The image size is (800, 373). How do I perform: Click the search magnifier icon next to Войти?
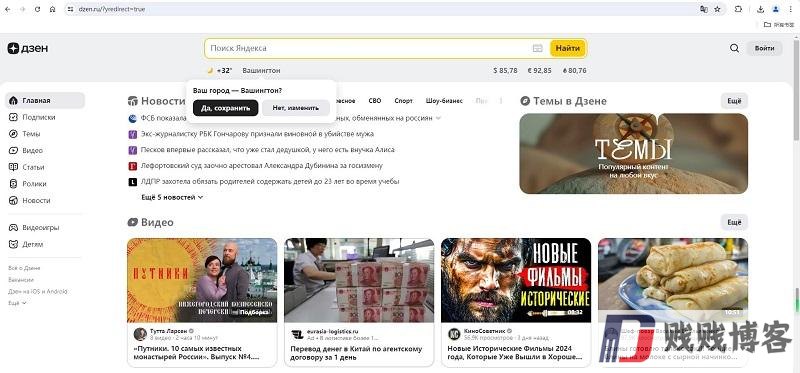734,48
